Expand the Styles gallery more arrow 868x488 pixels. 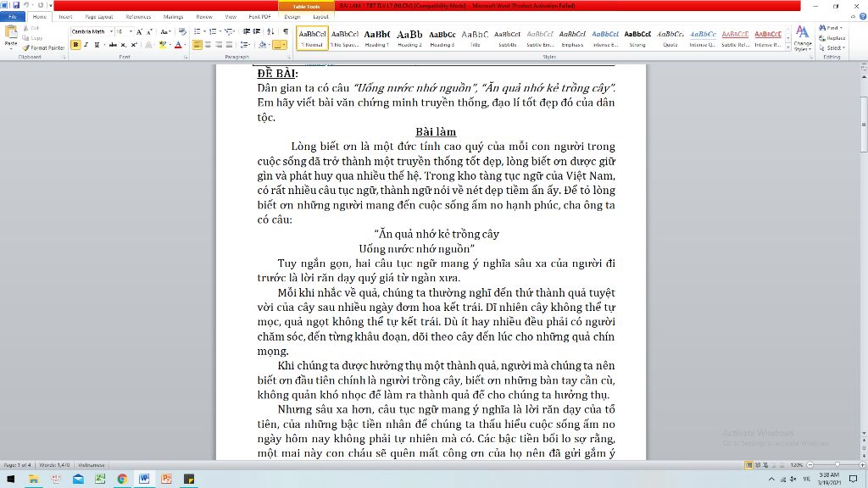click(788, 48)
